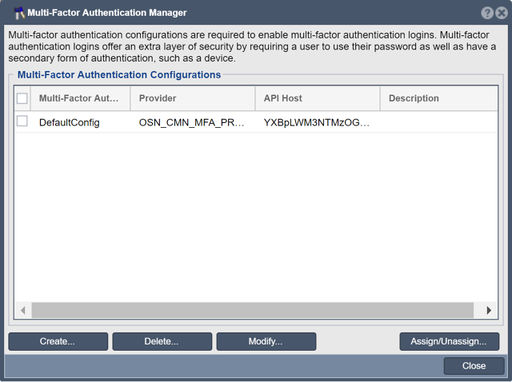Check the DefaultConfig row checkbox
The width and height of the screenshot is (512, 382).
pyautogui.click(x=22, y=121)
